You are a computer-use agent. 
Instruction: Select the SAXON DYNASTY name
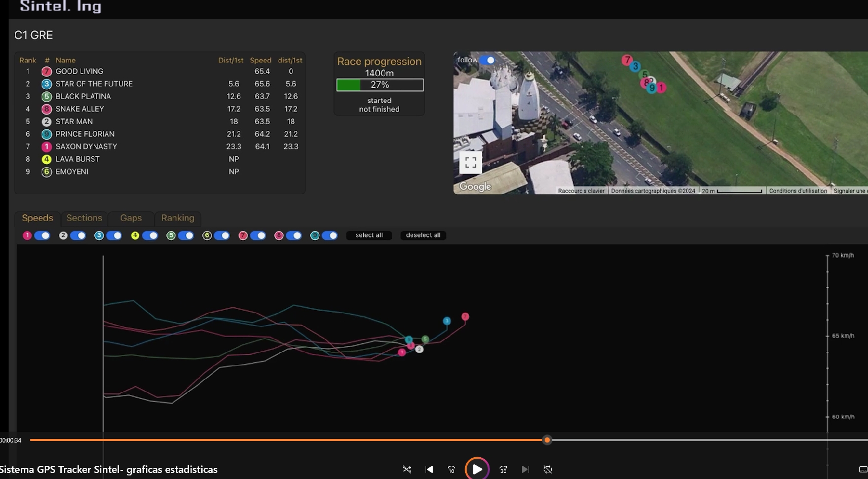86,146
